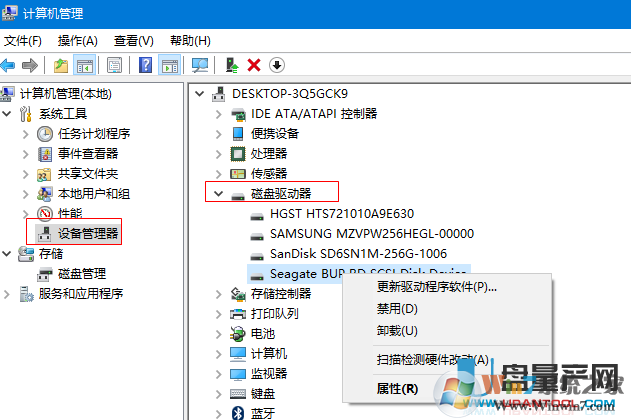Select 本地用户和组 in the tree

[94, 194]
